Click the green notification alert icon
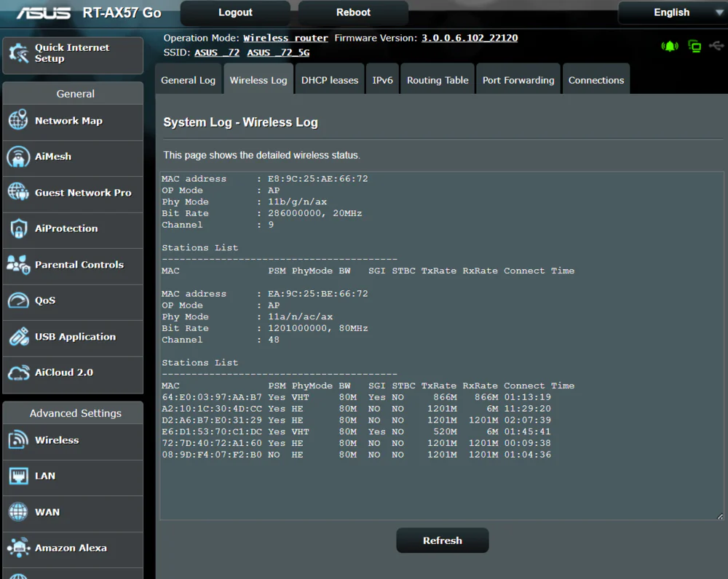 670,46
